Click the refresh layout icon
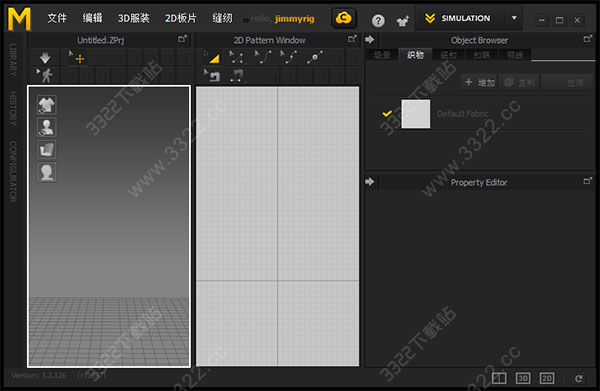 pyautogui.click(x=579, y=378)
